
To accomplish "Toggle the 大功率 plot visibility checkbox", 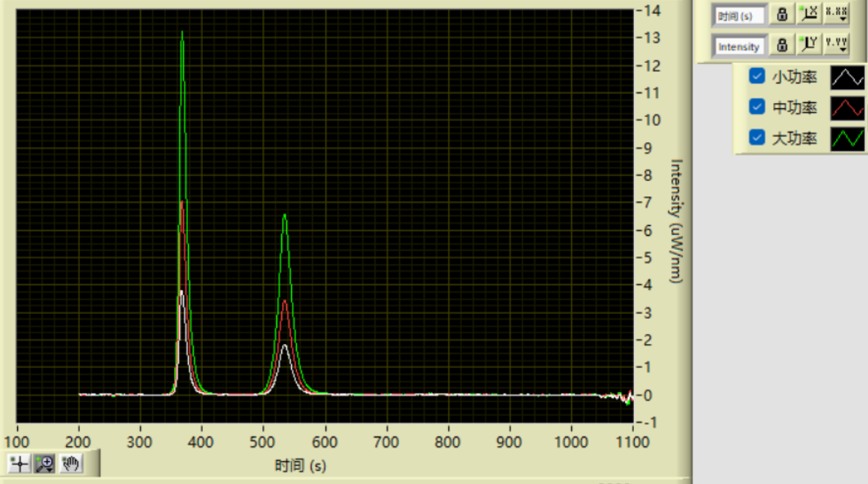I will coord(757,137).
